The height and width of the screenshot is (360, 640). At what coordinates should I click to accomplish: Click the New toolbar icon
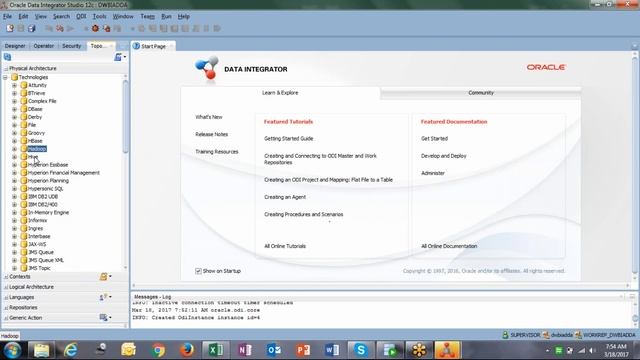click(x=10, y=28)
